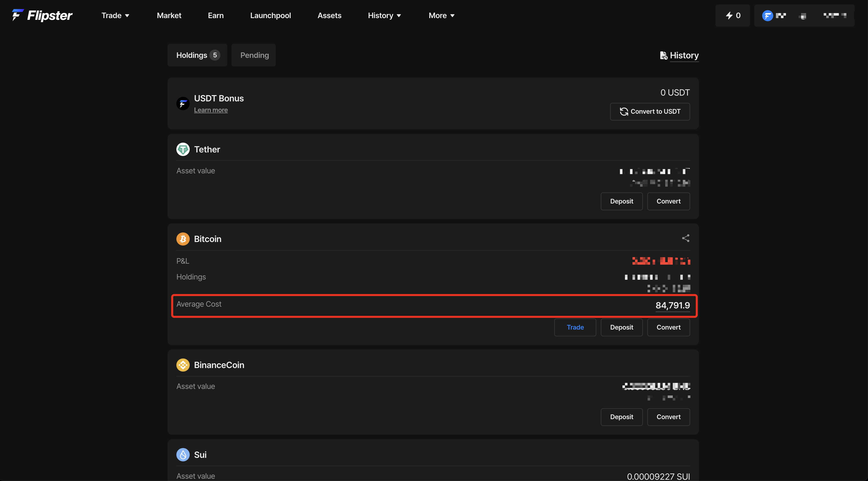Convert Tether
Image resolution: width=868 pixels, height=481 pixels.
(668, 201)
